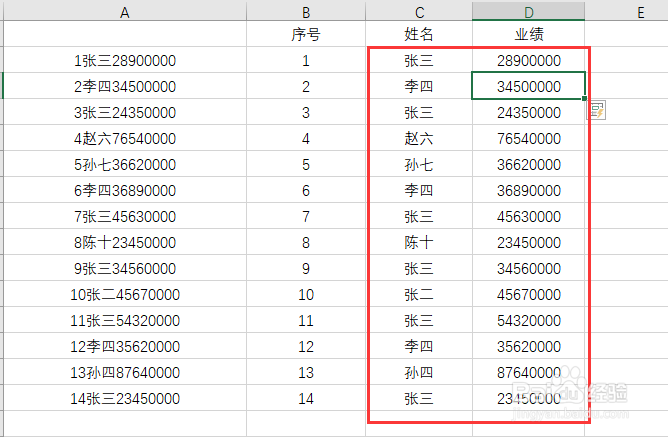Select name cell 张二
The image size is (668, 437).
coord(419,294)
